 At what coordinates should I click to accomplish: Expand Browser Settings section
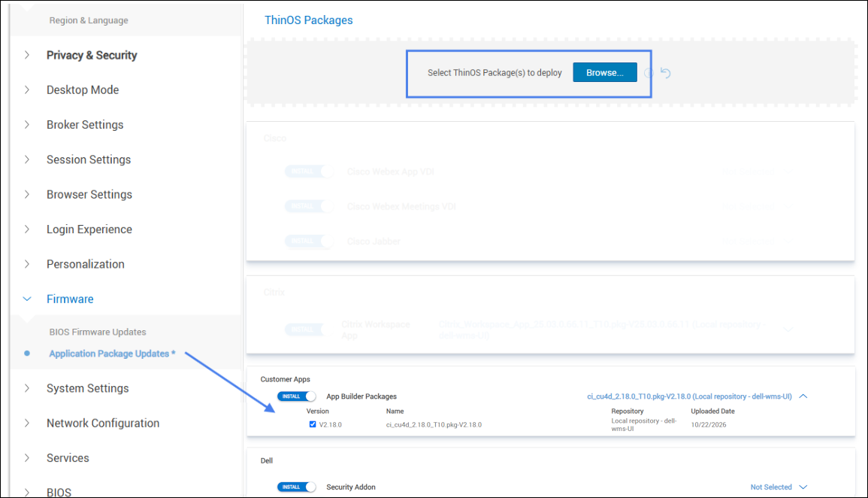(x=26, y=194)
